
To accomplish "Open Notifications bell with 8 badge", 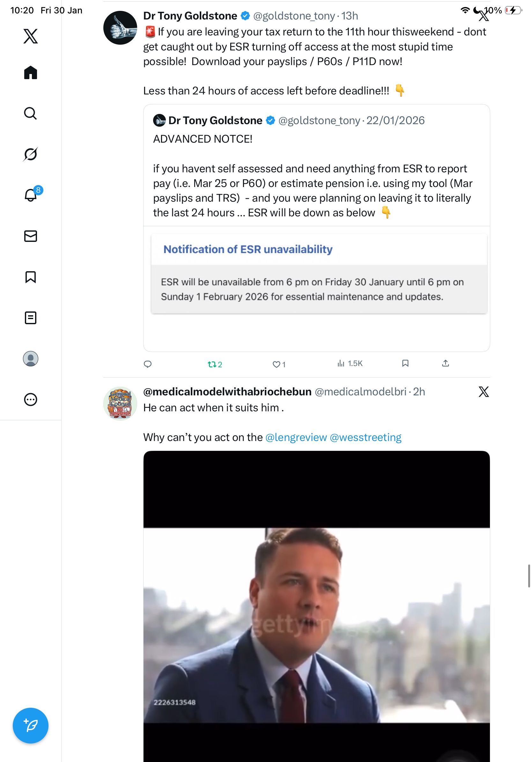I will pyautogui.click(x=31, y=195).
